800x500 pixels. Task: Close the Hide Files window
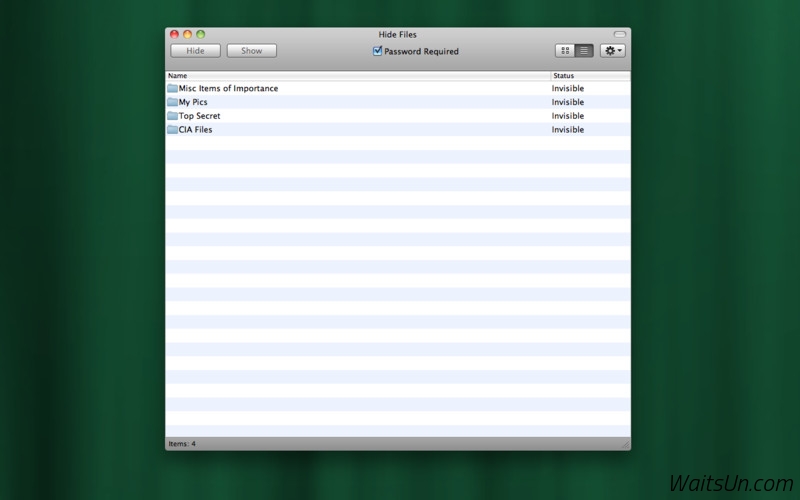pyautogui.click(x=174, y=34)
